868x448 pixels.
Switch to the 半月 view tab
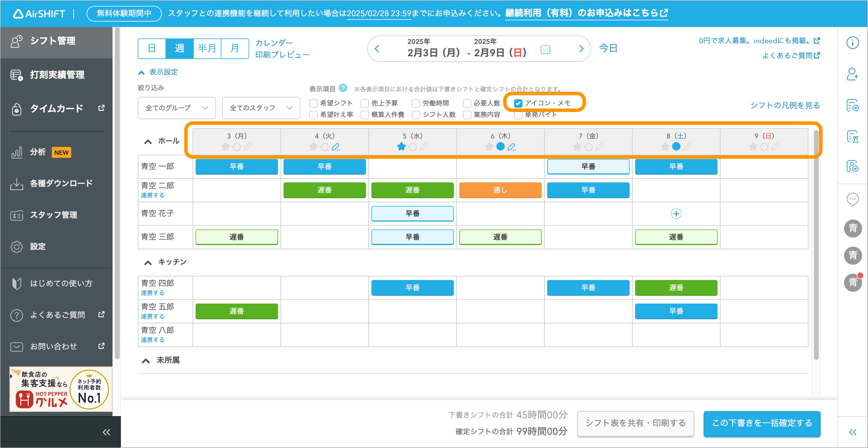click(x=207, y=49)
